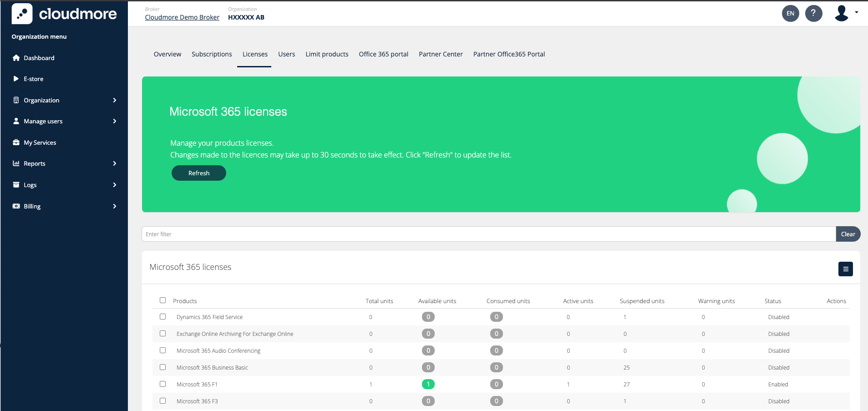868x411 pixels.
Task: Select the Organization building icon
Action: pyautogui.click(x=16, y=100)
